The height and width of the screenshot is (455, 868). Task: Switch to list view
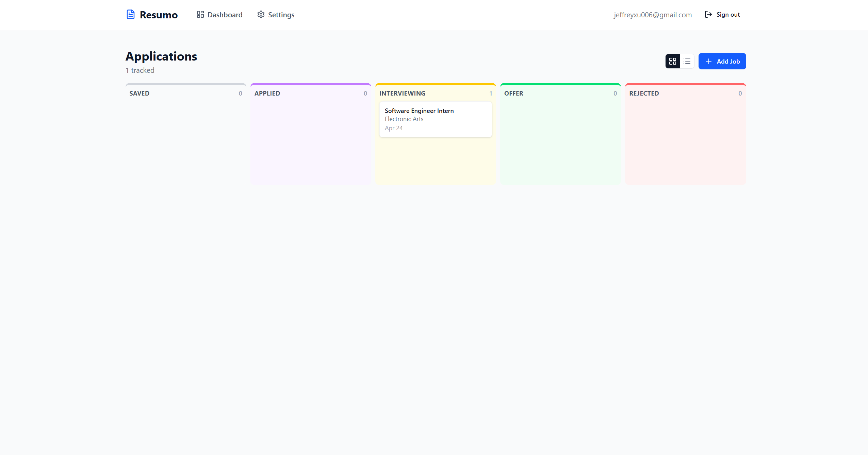(x=687, y=61)
